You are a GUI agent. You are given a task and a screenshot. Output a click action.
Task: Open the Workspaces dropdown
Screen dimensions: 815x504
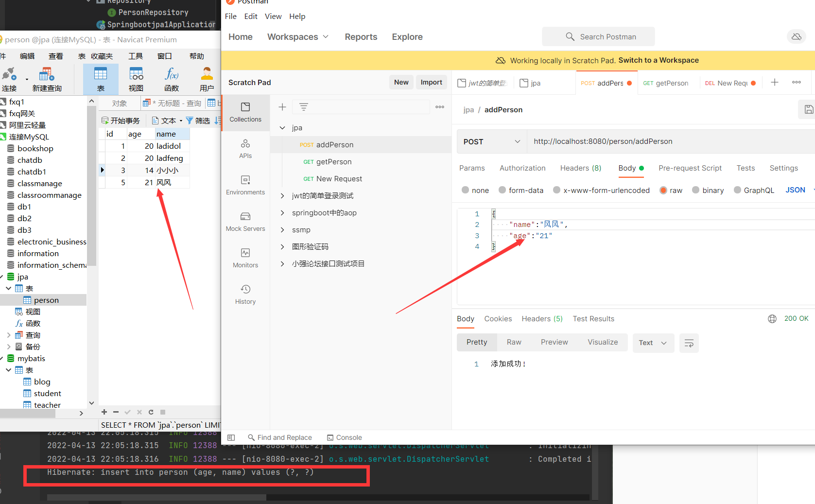[x=298, y=37]
